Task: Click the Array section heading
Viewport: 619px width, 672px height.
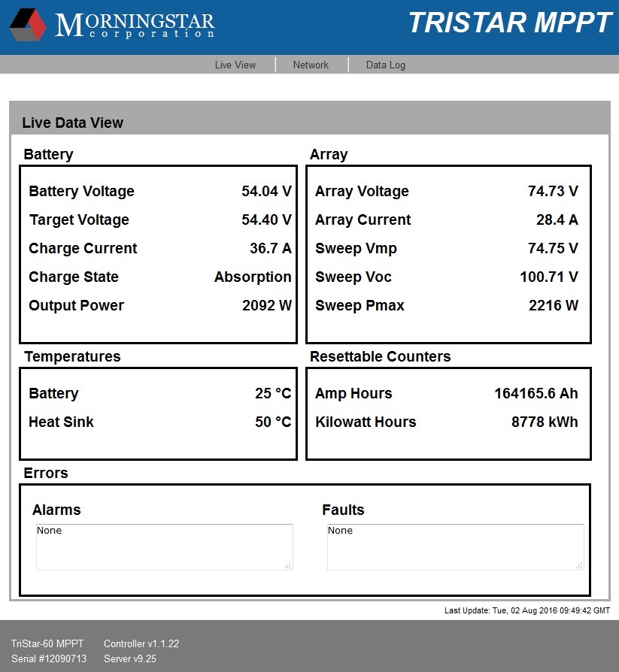Action: (329, 154)
